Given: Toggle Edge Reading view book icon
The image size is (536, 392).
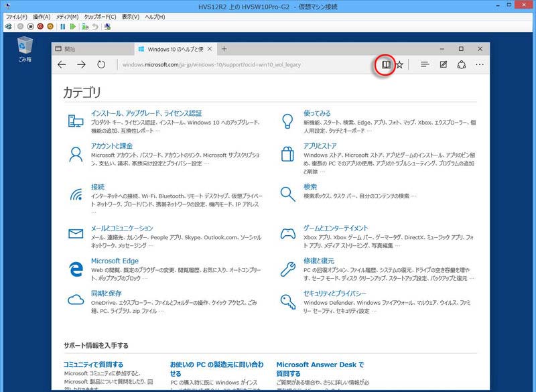Looking at the screenshot, I should tap(386, 64).
